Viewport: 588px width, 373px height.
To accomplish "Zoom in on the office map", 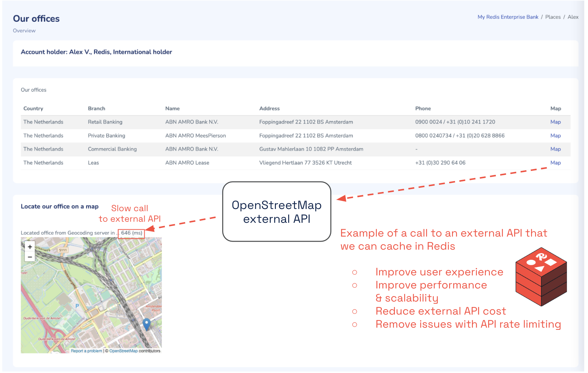I will [x=30, y=247].
